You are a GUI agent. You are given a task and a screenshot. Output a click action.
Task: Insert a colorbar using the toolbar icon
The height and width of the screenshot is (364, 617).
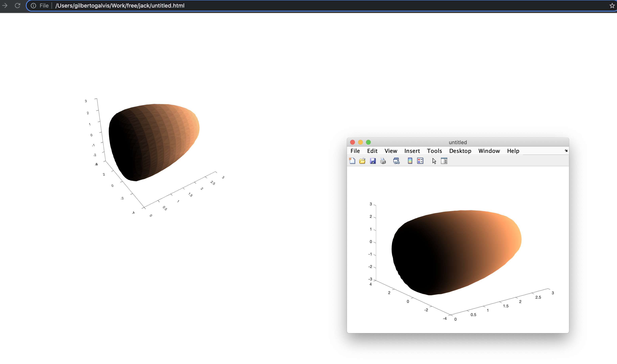click(410, 161)
